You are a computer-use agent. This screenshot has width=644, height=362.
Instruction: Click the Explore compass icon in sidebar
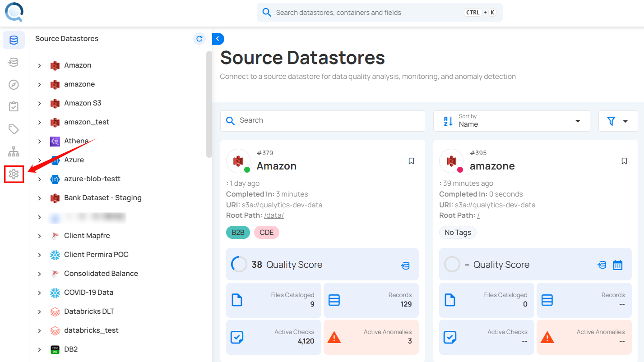(14, 85)
